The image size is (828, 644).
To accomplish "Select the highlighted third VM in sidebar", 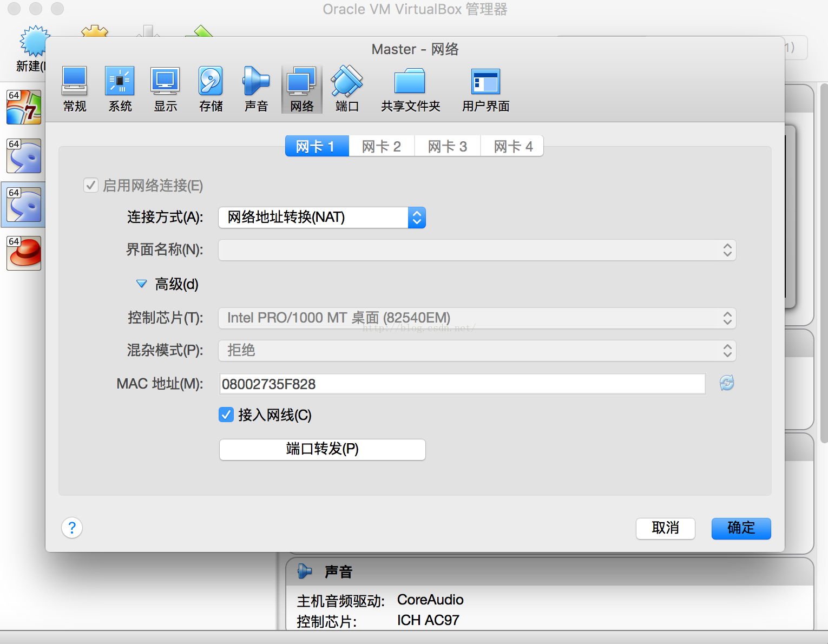I will [24, 205].
